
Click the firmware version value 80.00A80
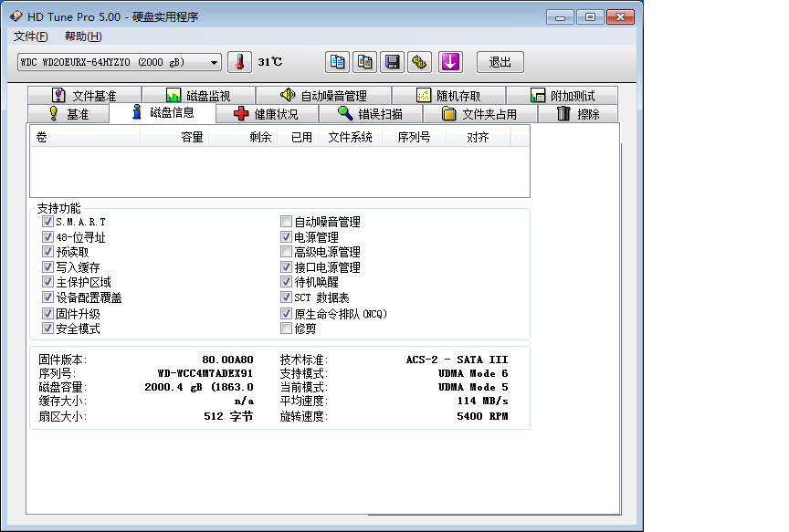click(227, 360)
